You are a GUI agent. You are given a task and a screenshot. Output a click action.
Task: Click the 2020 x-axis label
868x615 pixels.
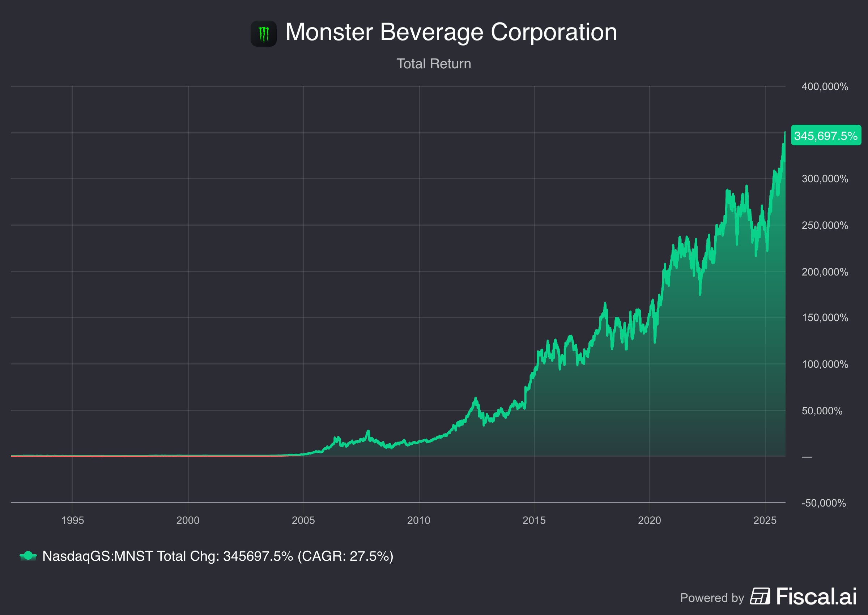[x=649, y=520]
